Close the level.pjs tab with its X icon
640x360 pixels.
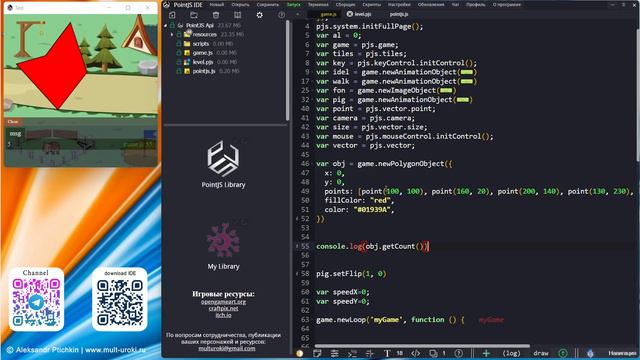[x=350, y=14]
